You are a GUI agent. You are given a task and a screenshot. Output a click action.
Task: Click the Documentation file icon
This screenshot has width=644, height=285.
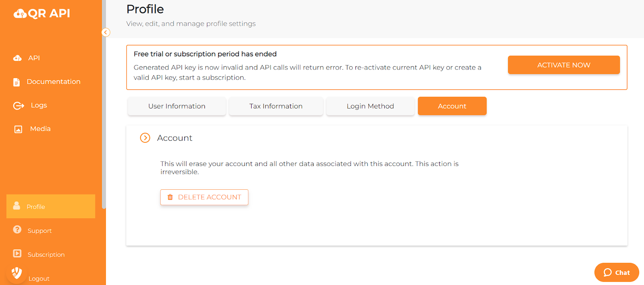[x=17, y=82]
